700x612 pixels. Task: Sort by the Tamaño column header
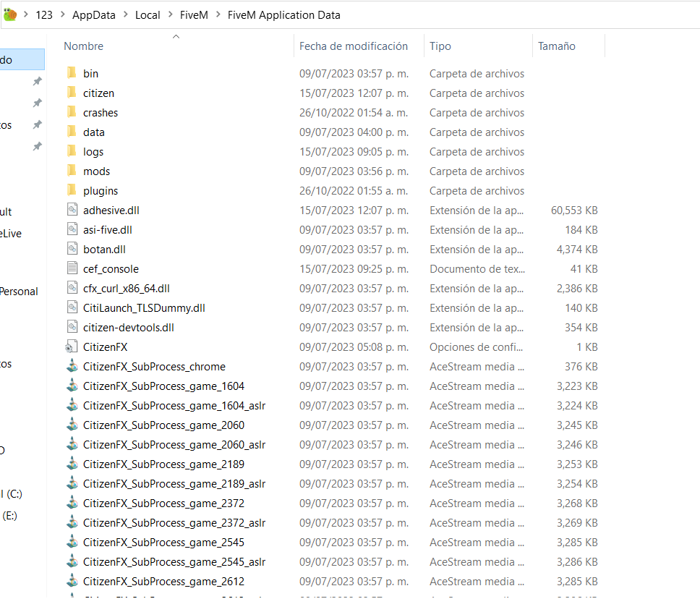tap(557, 46)
